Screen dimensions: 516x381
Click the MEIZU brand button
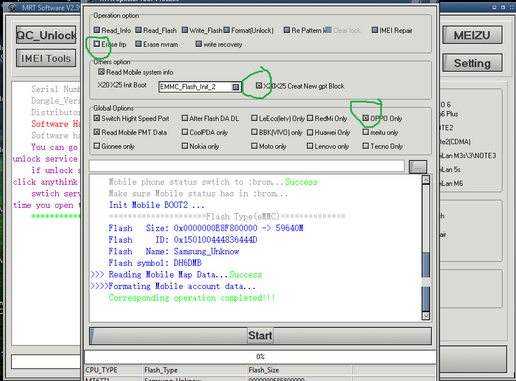coord(472,35)
